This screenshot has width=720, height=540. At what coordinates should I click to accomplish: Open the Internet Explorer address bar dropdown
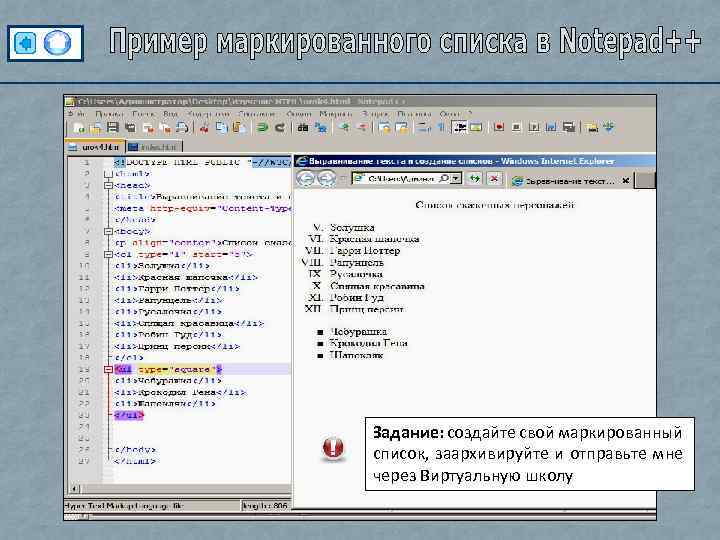tap(456, 178)
